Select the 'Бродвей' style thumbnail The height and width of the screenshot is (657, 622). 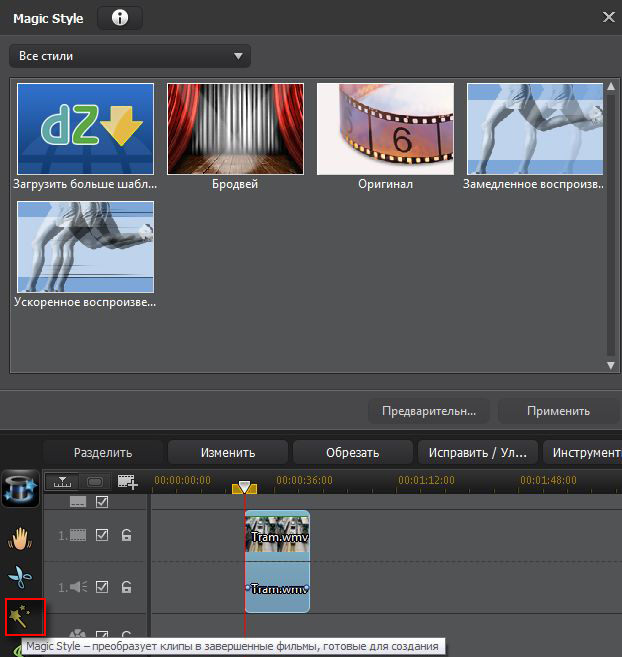[x=235, y=129]
